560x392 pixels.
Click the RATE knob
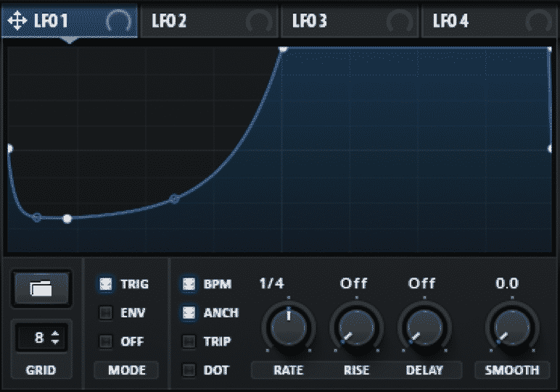click(x=289, y=328)
